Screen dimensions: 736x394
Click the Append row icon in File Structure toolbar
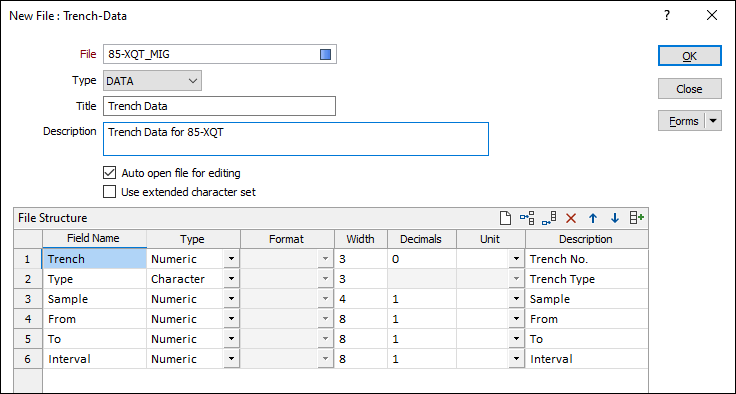[549, 218]
